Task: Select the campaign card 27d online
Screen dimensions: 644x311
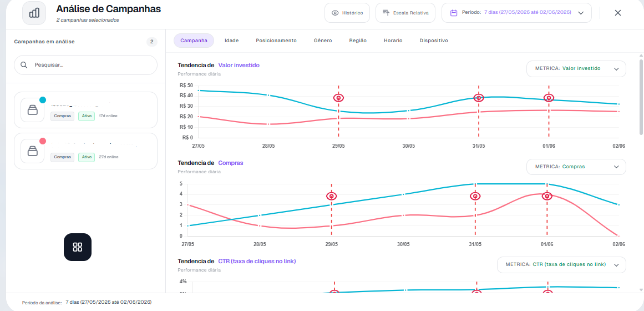Action: coord(85,151)
